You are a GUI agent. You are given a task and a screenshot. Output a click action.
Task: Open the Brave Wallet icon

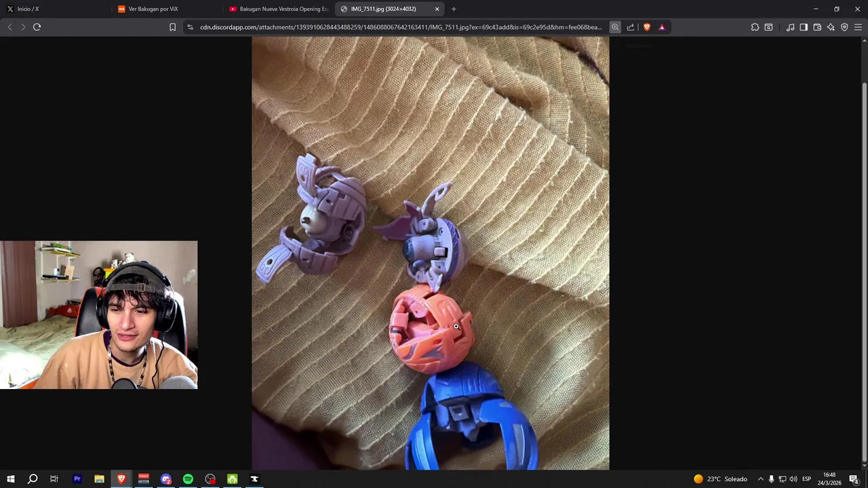pyautogui.click(x=817, y=27)
